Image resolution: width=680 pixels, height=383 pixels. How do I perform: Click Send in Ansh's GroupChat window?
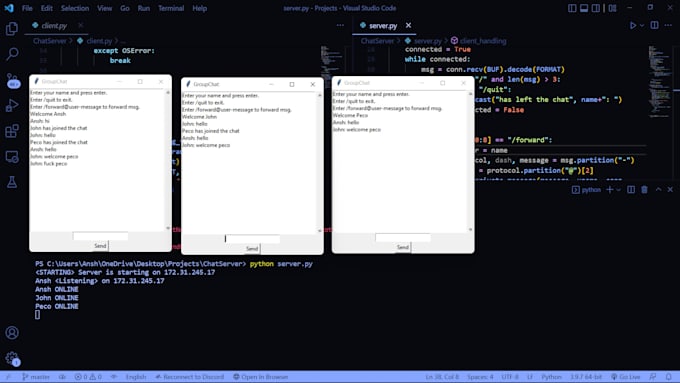pyautogui.click(x=100, y=246)
